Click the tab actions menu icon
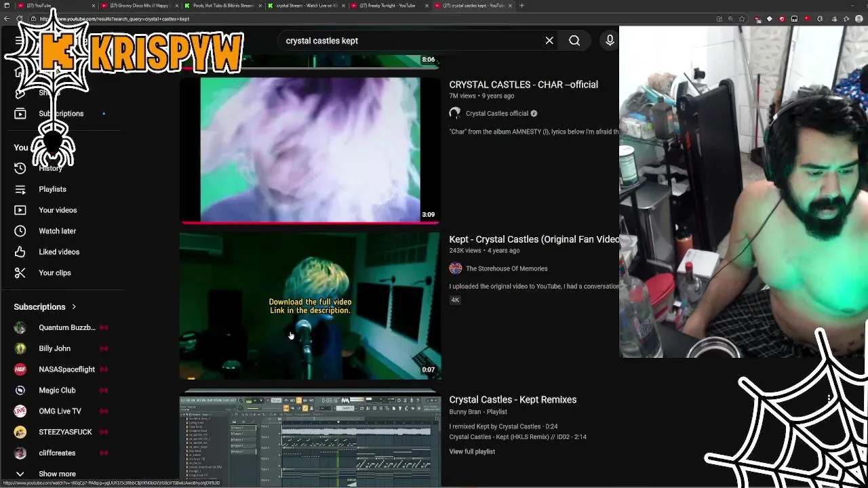The image size is (868, 488). point(7,5)
